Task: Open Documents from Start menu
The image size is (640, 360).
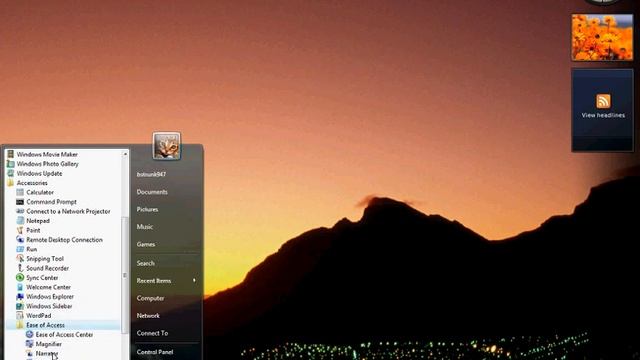Action: tap(152, 192)
